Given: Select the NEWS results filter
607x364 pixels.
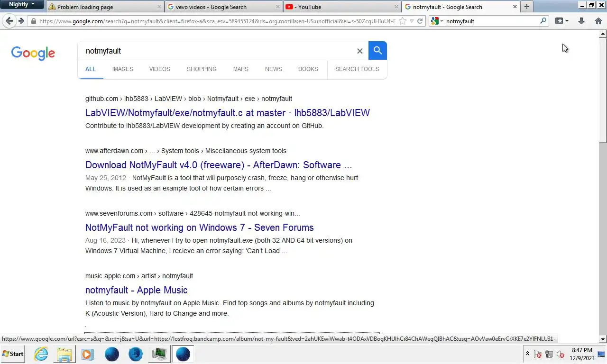Looking at the screenshot, I should pyautogui.click(x=274, y=69).
